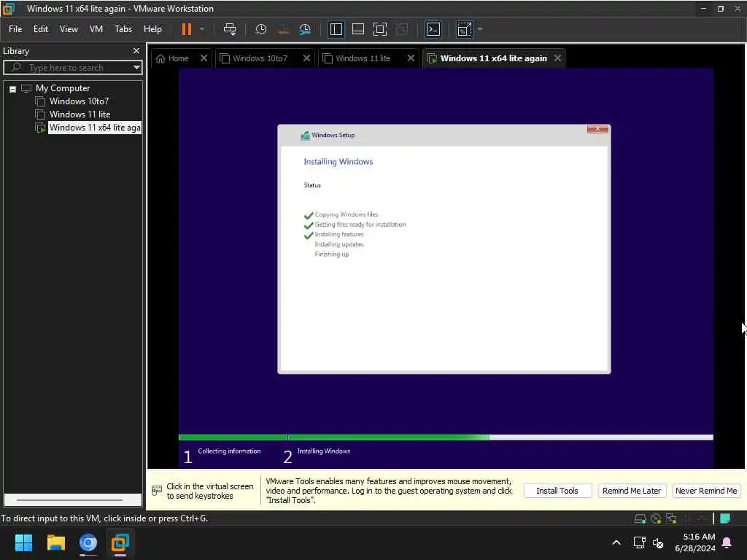The height and width of the screenshot is (560, 747).
Task: Open the stretch guest options dropdown arrow
Action: [480, 29]
